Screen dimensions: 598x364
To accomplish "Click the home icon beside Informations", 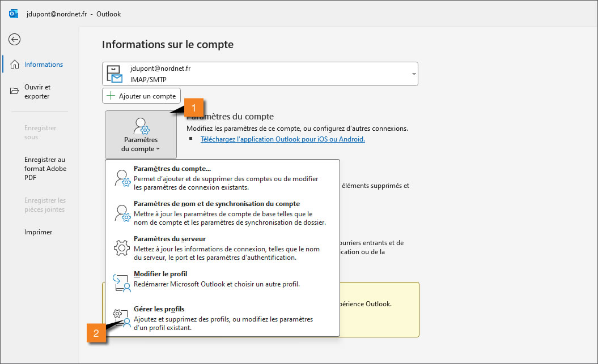I will [x=15, y=65].
